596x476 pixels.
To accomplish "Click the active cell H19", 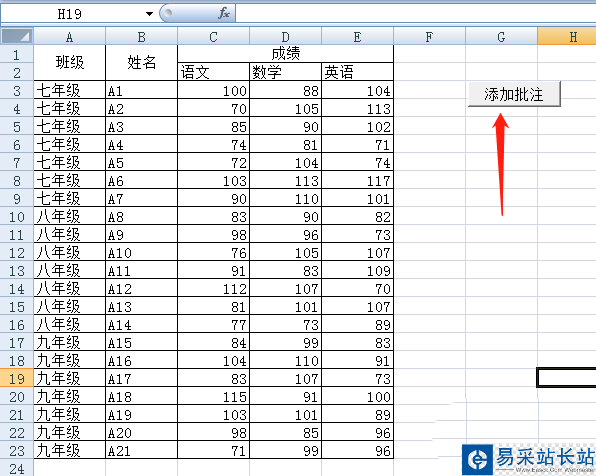I will click(567, 378).
